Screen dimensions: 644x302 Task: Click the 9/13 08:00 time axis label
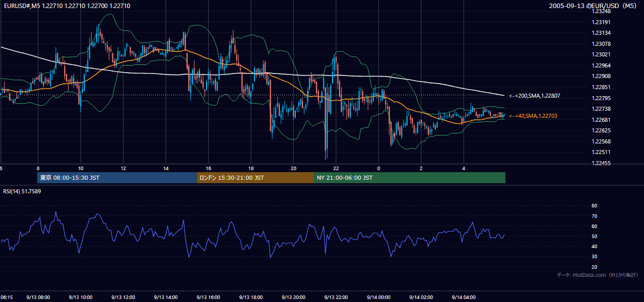[x=38, y=297]
